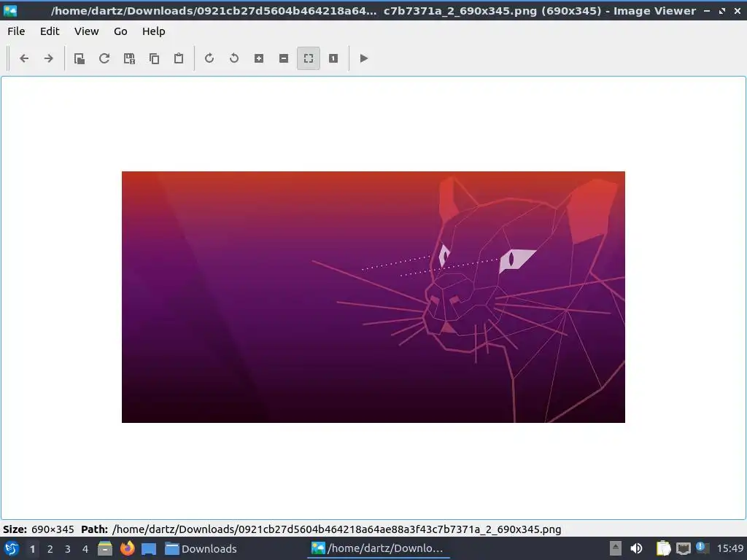Switch to virtual desktop 4
Screen dimensions: 747x560
(85, 549)
